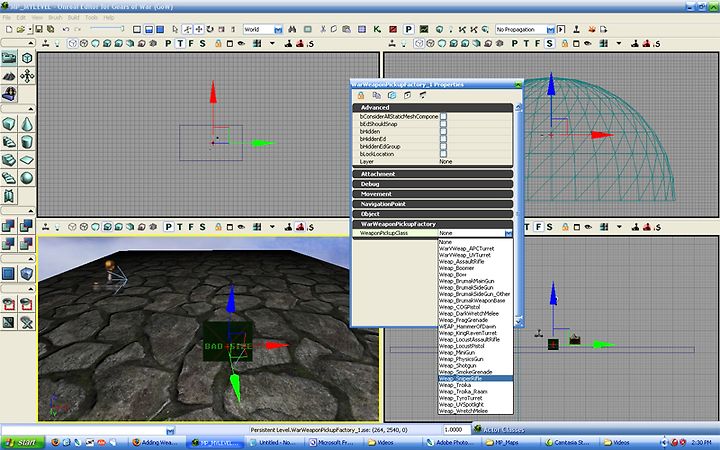
Task: Click the Save floppy disk icon
Action: tap(39, 29)
